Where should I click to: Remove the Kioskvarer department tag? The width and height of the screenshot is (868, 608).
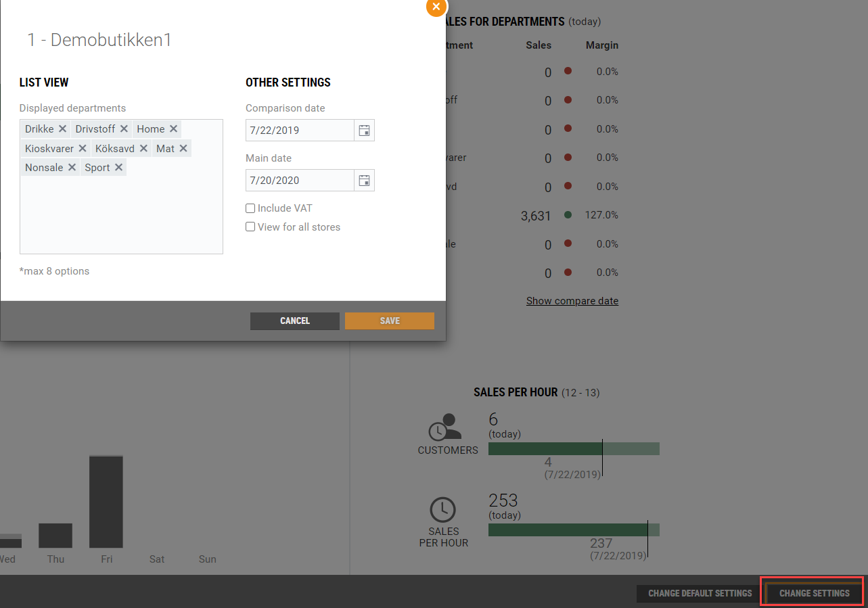[83, 148]
